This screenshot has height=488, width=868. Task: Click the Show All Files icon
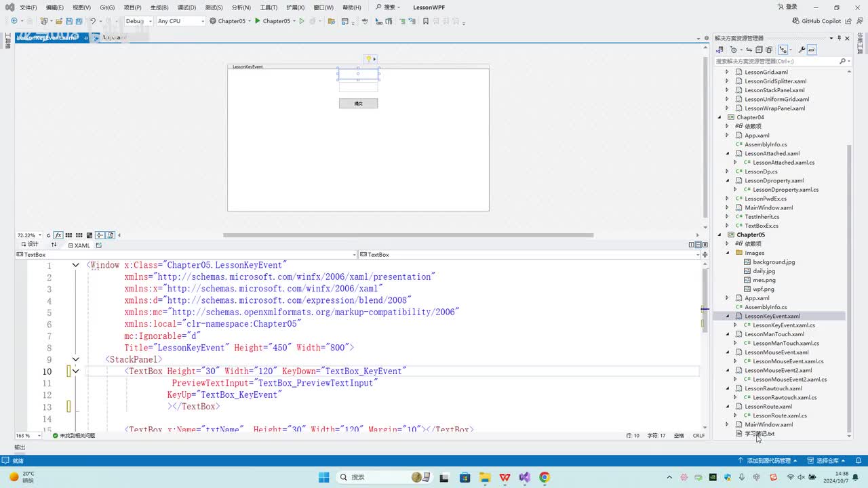(x=769, y=49)
